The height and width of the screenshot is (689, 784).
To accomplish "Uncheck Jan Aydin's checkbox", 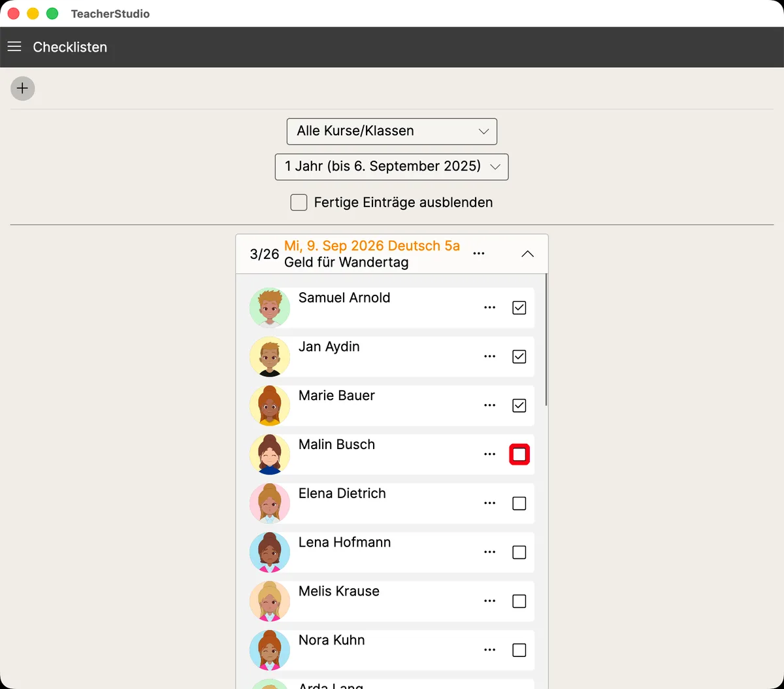I will click(519, 356).
